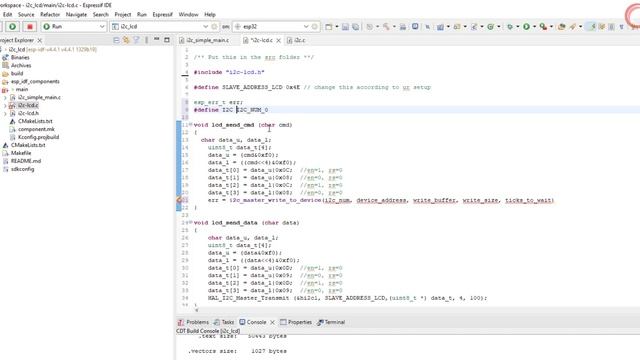Select Makefile in Project Explorer
This screenshot has width=640, height=360.
17,153
